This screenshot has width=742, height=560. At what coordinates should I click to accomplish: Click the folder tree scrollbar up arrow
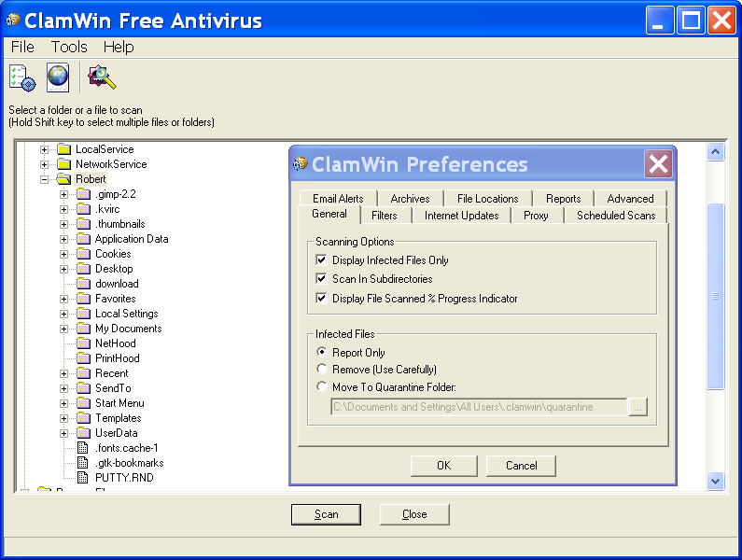[x=716, y=152]
